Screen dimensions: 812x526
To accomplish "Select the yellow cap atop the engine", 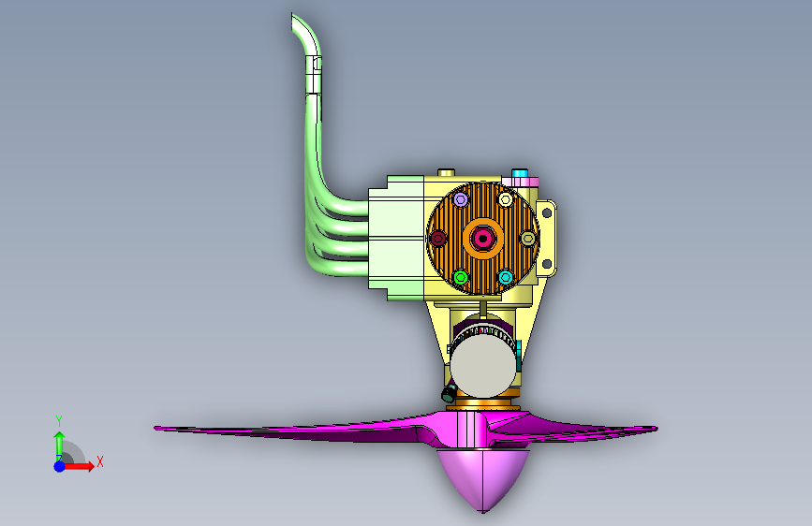I will point(446,172).
